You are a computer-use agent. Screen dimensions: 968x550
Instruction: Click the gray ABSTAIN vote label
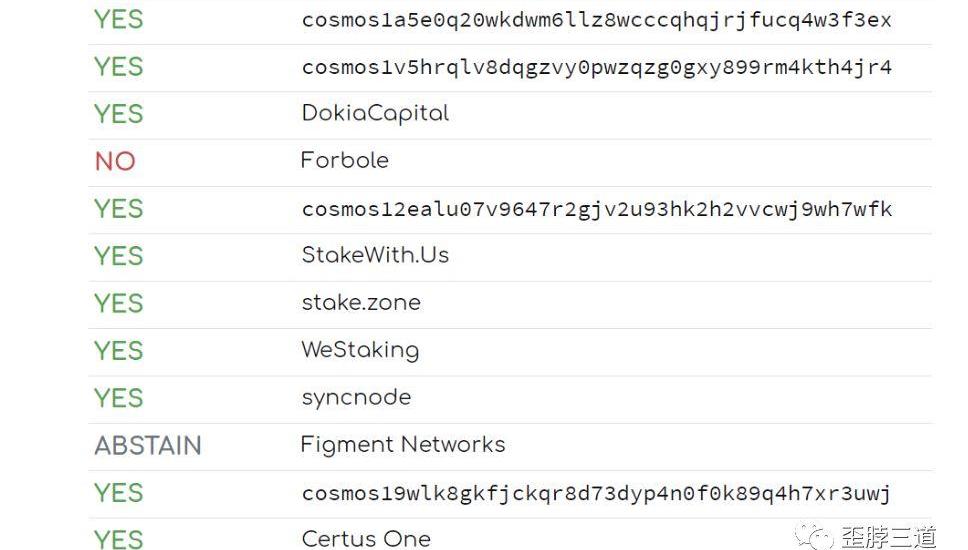(x=148, y=445)
